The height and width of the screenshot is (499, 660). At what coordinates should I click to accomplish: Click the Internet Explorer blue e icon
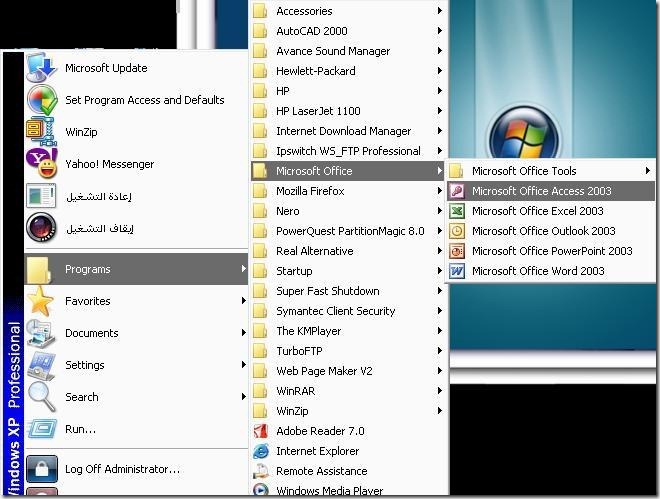pyautogui.click(x=261, y=451)
